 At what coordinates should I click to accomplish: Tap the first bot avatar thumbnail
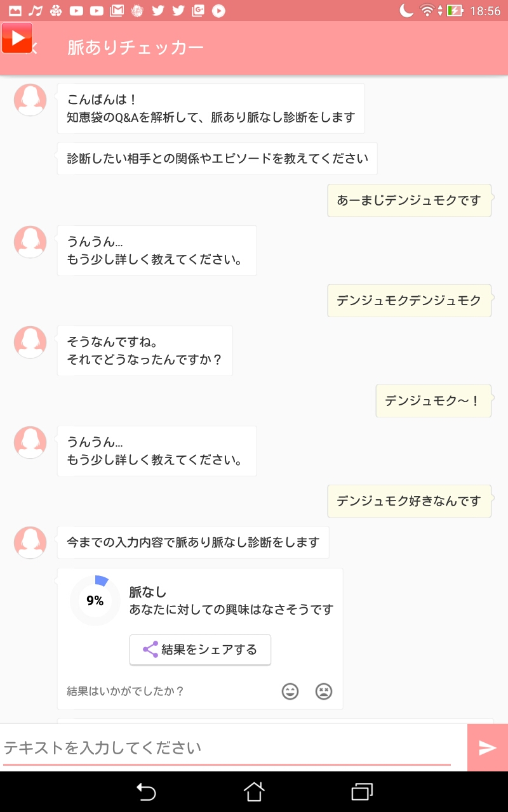point(30,100)
